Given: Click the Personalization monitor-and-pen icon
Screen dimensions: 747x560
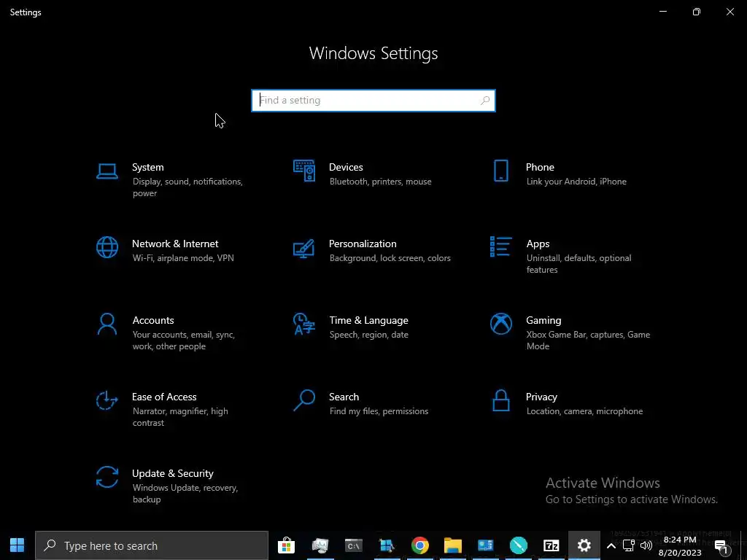Looking at the screenshot, I should pos(303,248).
